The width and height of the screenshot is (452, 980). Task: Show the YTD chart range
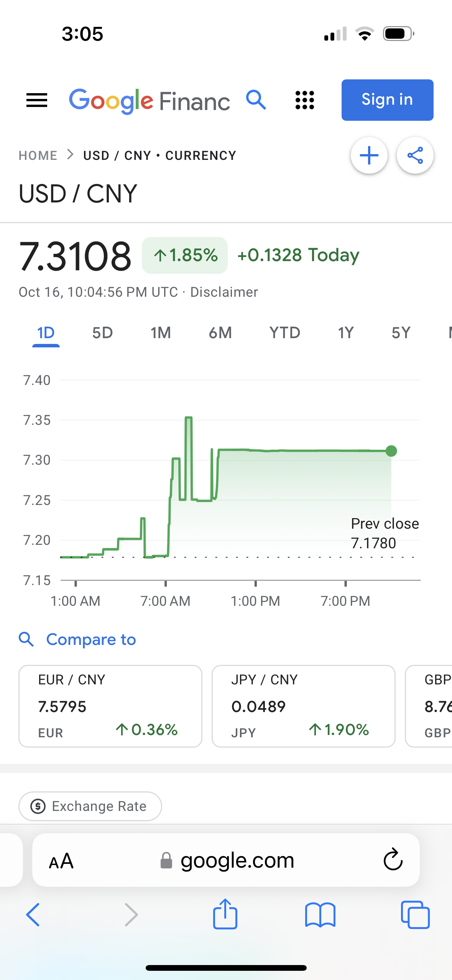[x=284, y=333]
